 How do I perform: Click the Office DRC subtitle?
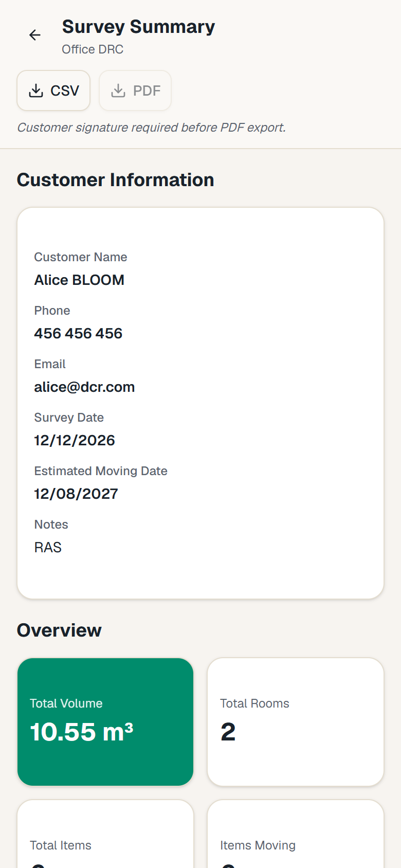tap(93, 49)
